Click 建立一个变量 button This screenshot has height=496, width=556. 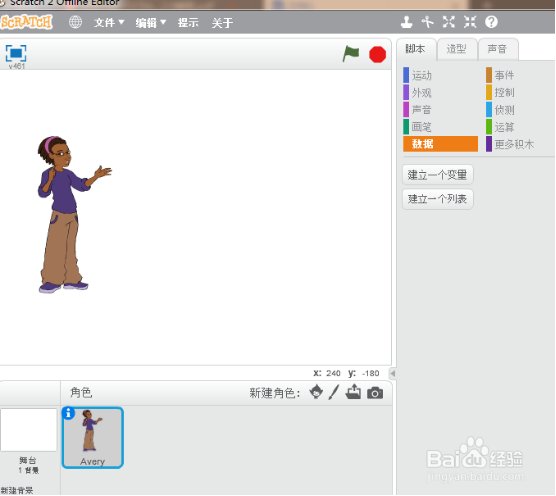438,175
